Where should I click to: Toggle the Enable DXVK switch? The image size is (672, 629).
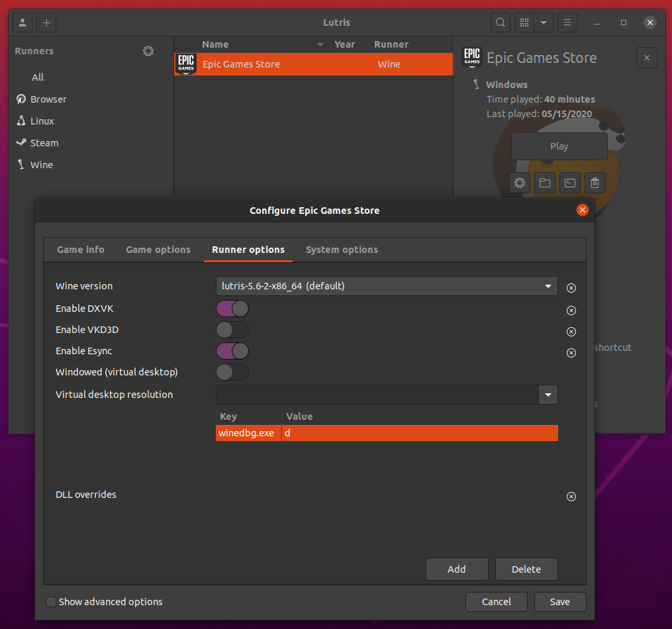coord(232,309)
